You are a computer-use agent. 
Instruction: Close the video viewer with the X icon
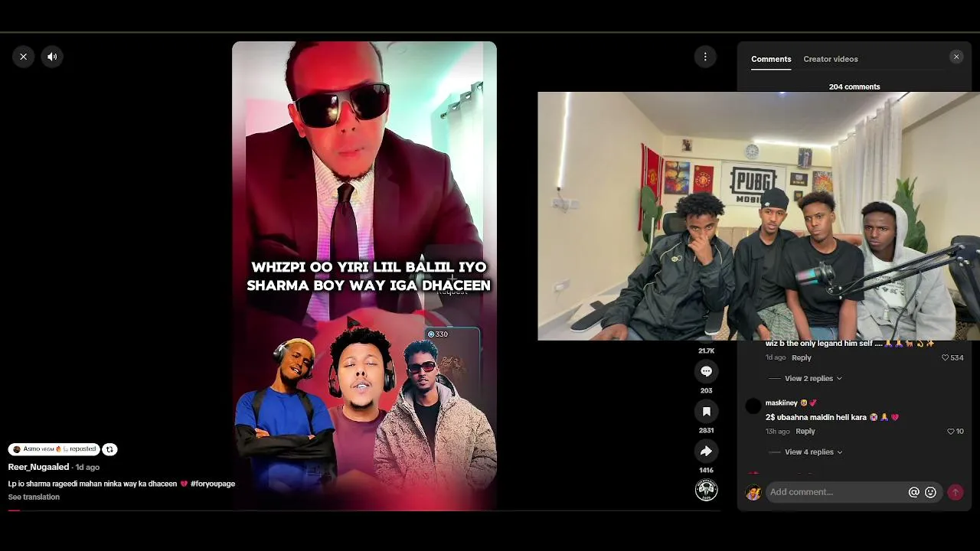point(23,57)
